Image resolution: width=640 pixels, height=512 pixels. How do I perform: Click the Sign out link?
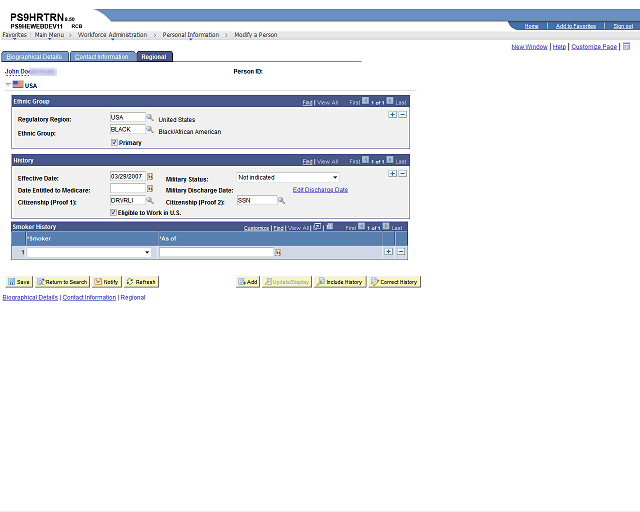coord(623,26)
